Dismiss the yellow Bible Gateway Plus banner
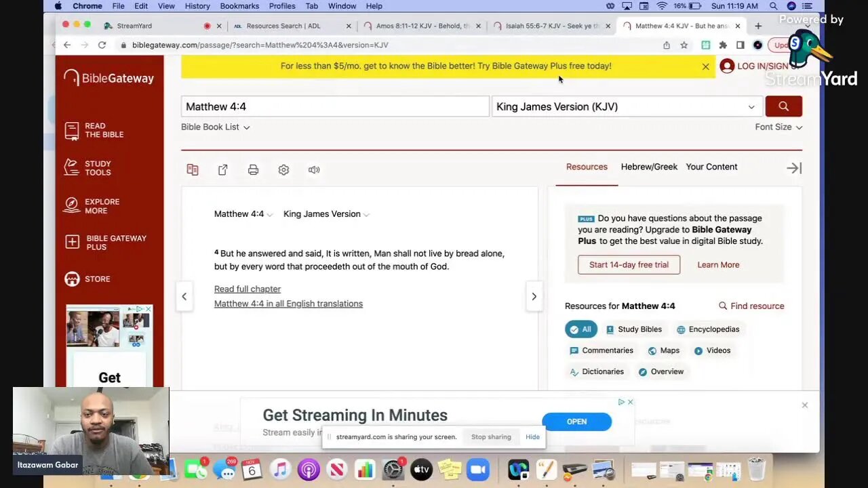This screenshot has height=488, width=868. (706, 66)
